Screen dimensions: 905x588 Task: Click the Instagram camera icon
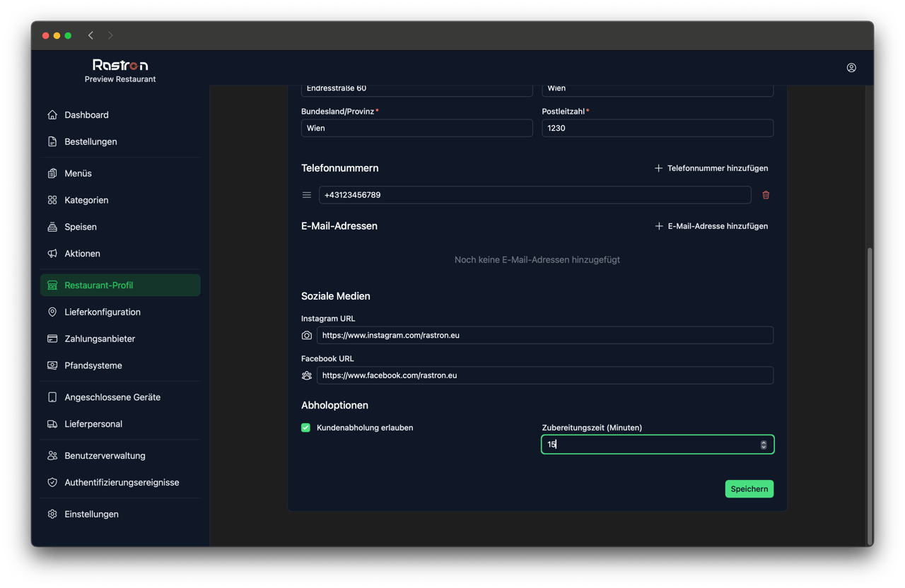307,336
